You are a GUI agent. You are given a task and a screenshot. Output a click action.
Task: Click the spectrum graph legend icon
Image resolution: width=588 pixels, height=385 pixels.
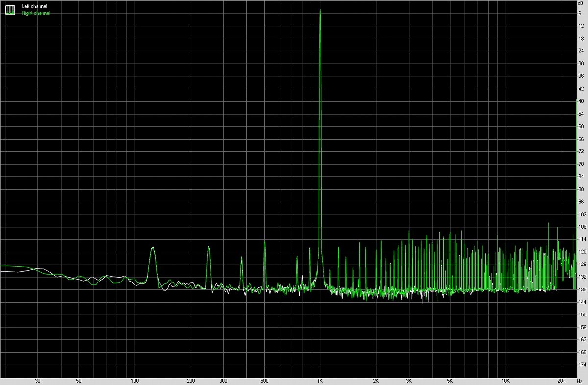click(9, 9)
